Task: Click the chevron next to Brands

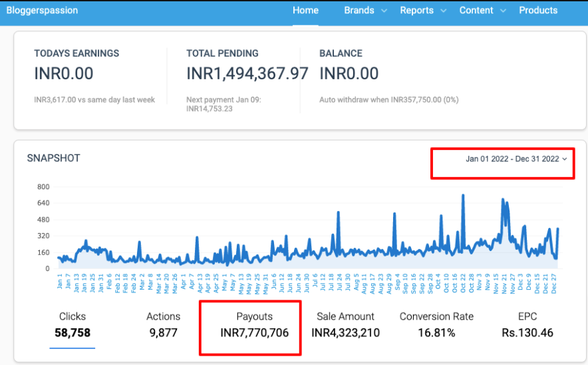Action: [x=384, y=11]
